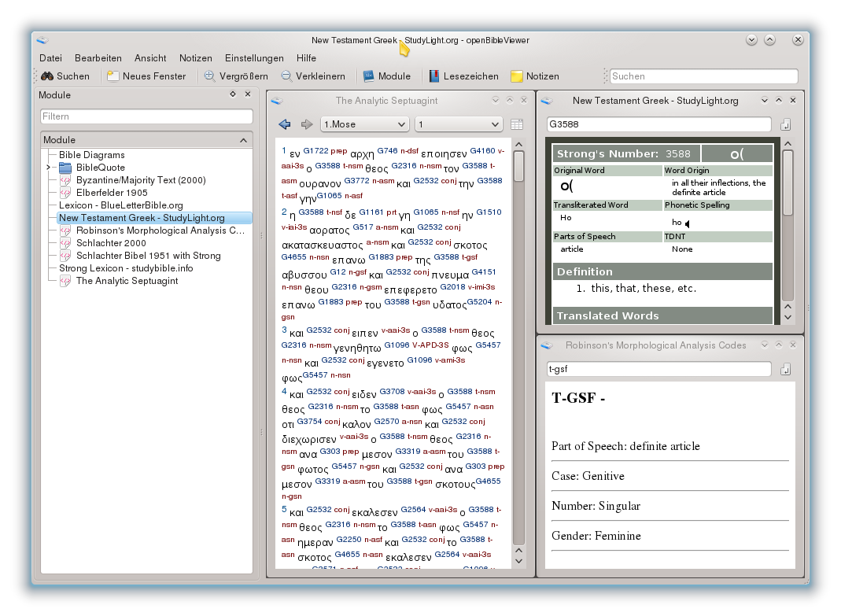Screen dimensions: 841x616
Task: Click the icon beside the t-gsf field
Action: coord(785,369)
